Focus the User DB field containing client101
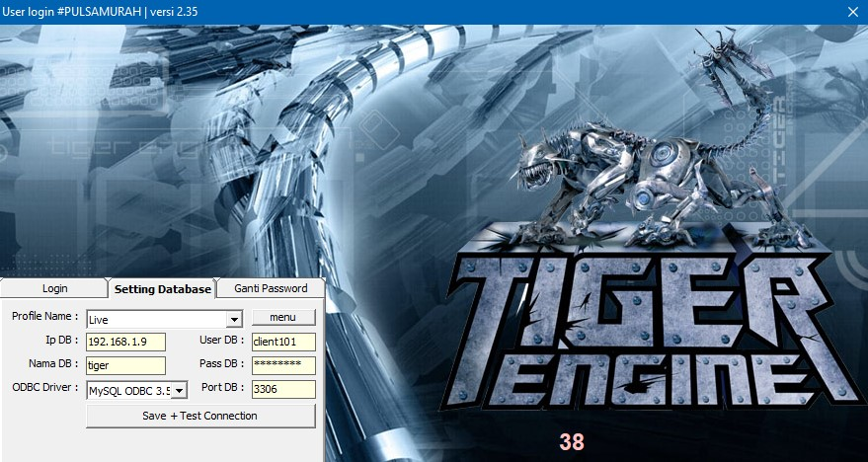Viewport: 868px width, 462px height. 282,342
